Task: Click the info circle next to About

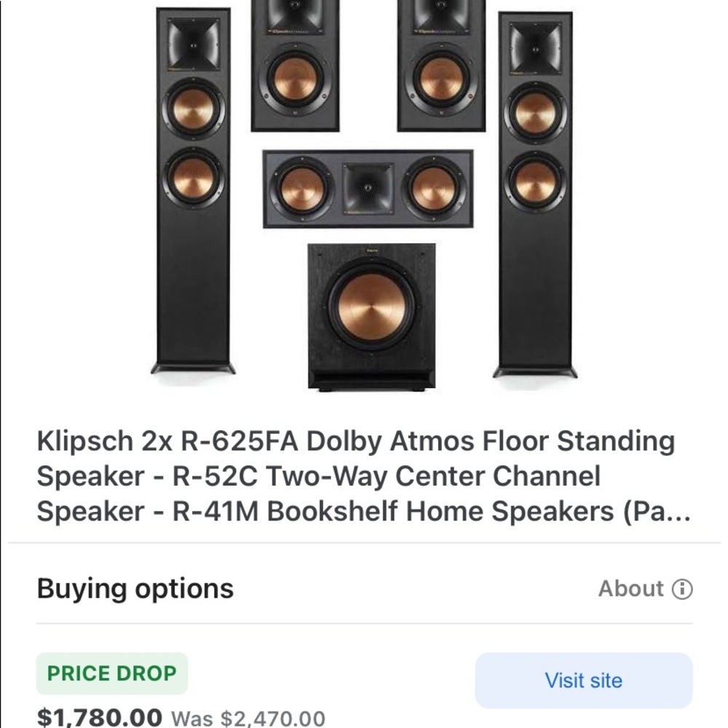Action: (682, 590)
